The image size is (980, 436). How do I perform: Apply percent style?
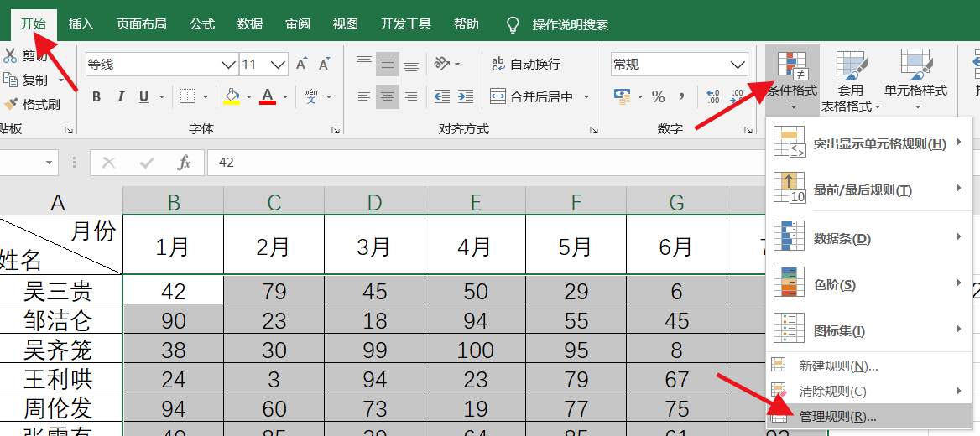(x=658, y=96)
